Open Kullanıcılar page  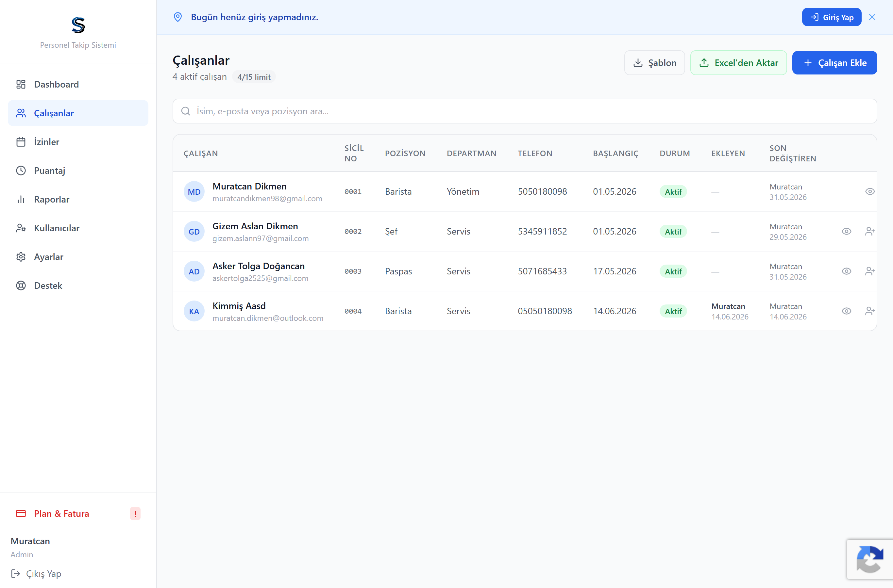click(78, 228)
